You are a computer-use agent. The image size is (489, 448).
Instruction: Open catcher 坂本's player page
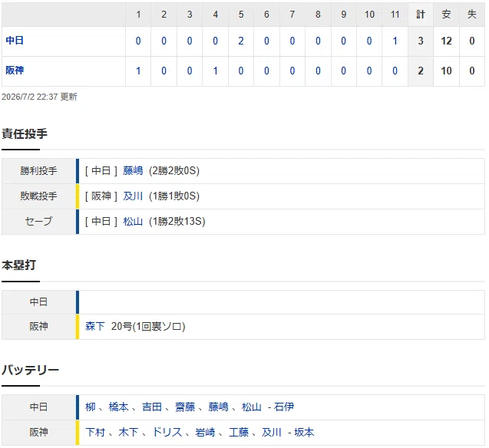click(x=304, y=432)
